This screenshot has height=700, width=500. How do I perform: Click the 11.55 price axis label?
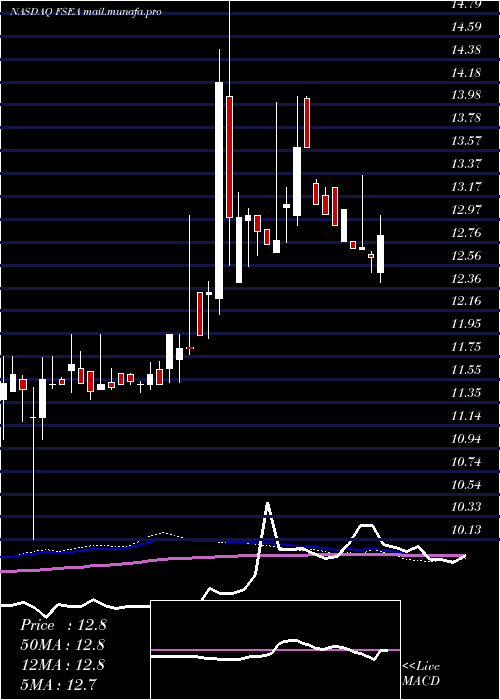click(467, 370)
